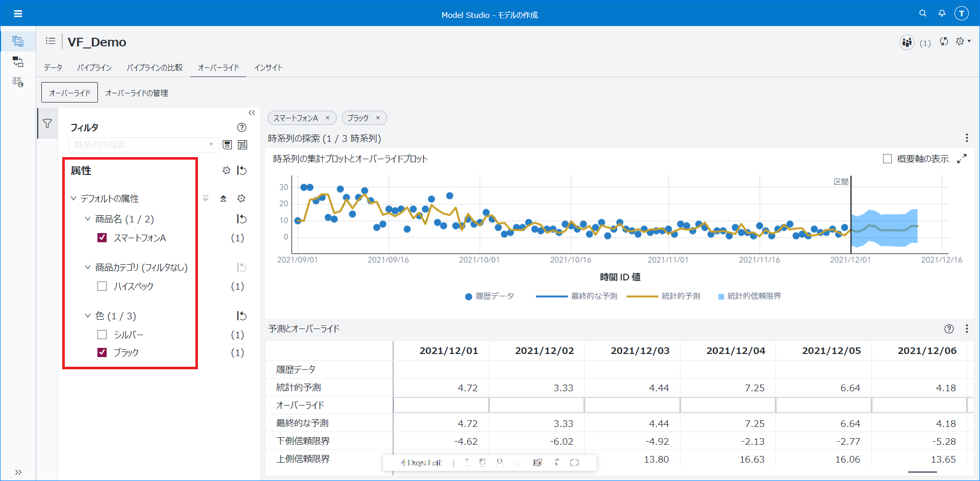
Task: Open 予測とオーバーライド help icon
Action: coord(949,329)
